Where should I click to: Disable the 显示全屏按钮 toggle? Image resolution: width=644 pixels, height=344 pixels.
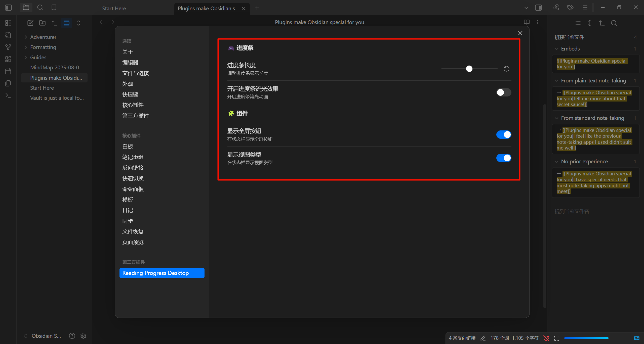click(x=503, y=135)
